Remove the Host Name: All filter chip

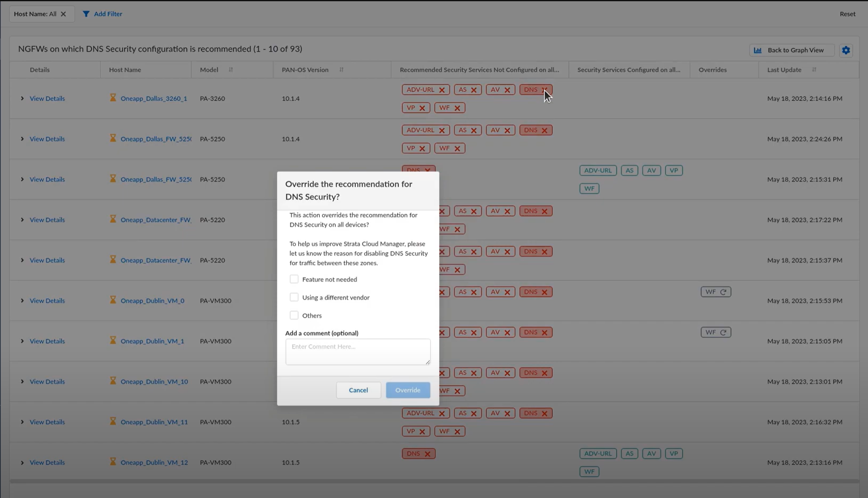pos(63,14)
